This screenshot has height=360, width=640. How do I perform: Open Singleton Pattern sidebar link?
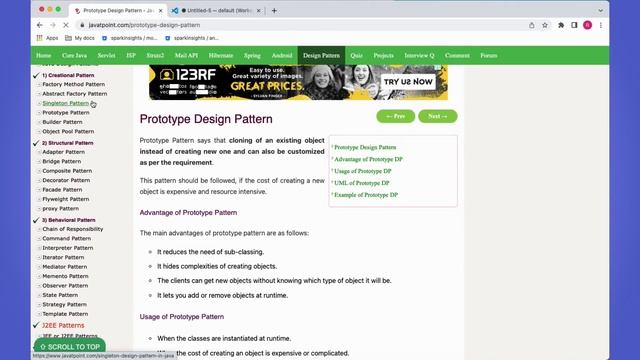(65, 103)
